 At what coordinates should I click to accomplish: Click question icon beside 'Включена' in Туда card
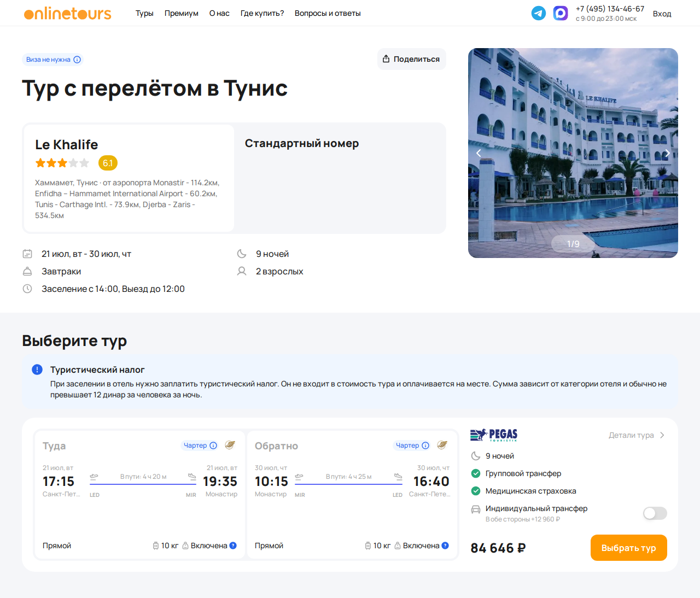click(x=233, y=546)
